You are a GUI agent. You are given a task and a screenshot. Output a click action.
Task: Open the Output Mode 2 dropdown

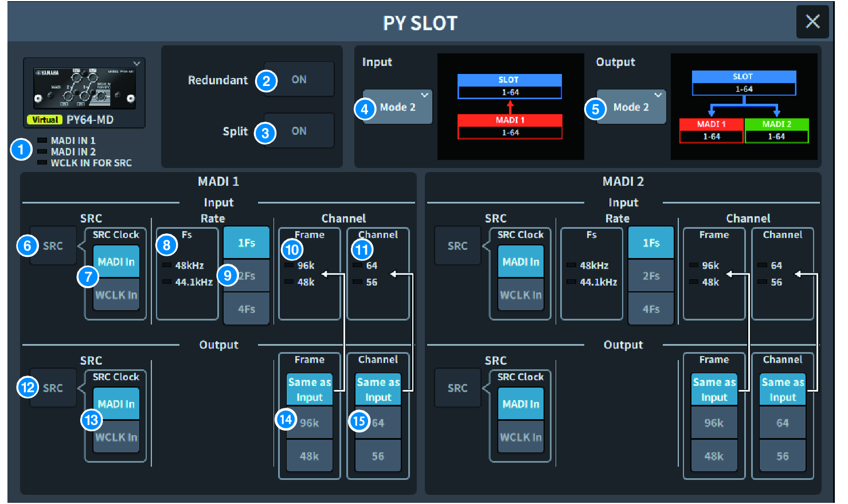pos(631,107)
